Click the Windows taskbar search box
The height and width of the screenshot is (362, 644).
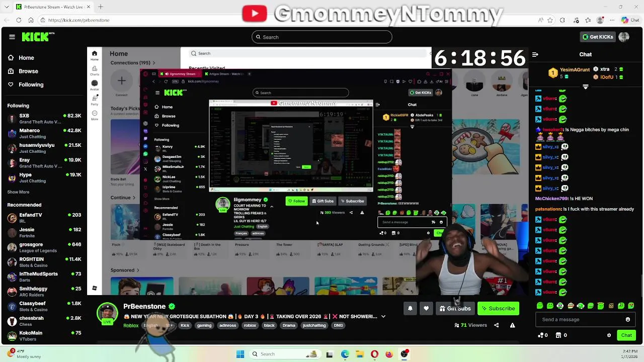(285, 354)
